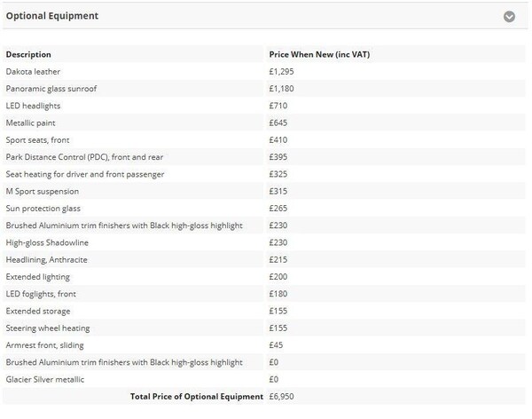Image resolution: width=532 pixels, height=419 pixels.
Task: Click the M Sport suspension row
Action: pos(43,191)
